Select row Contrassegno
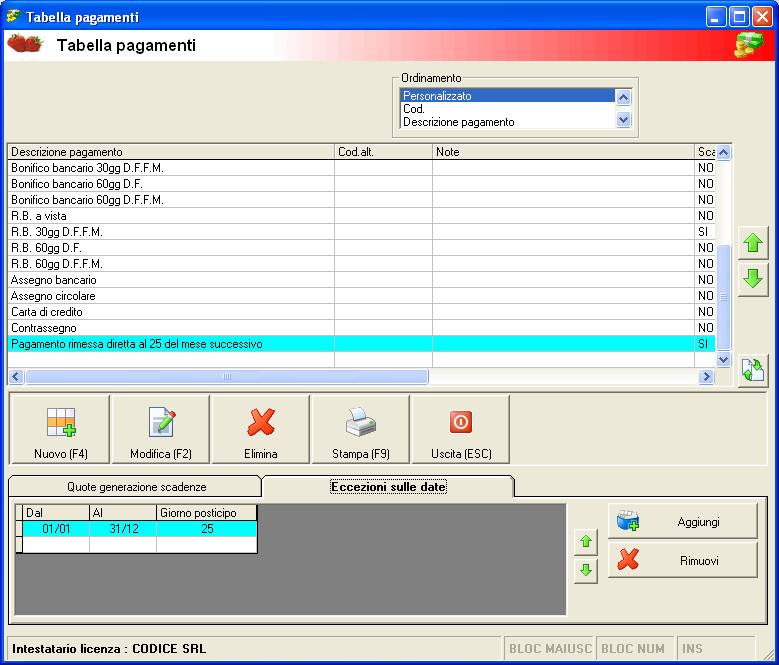 click(362, 327)
